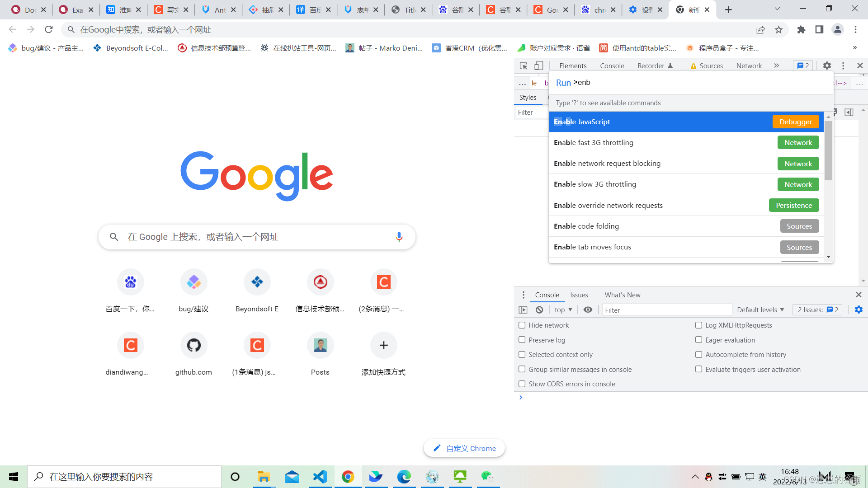
Task: Open Chrome extensions puzzle icon
Action: [x=801, y=30]
